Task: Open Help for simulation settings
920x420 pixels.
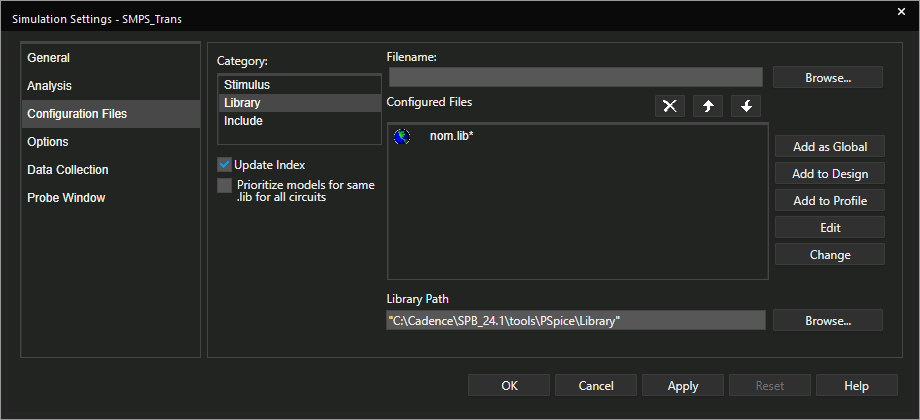Action: pyautogui.click(x=857, y=385)
